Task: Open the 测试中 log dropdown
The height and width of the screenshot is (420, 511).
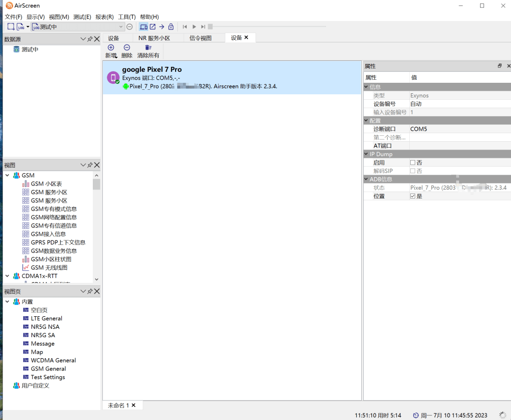Action: (121, 26)
